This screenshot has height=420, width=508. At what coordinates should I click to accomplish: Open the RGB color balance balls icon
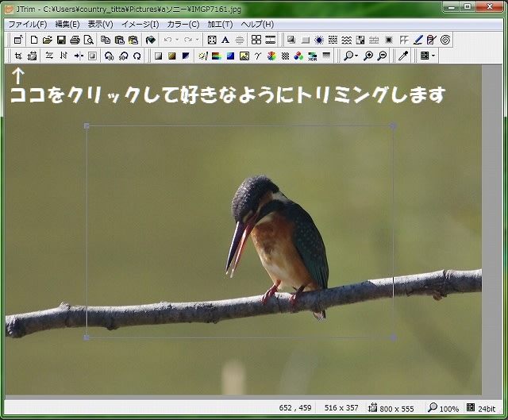(298, 56)
